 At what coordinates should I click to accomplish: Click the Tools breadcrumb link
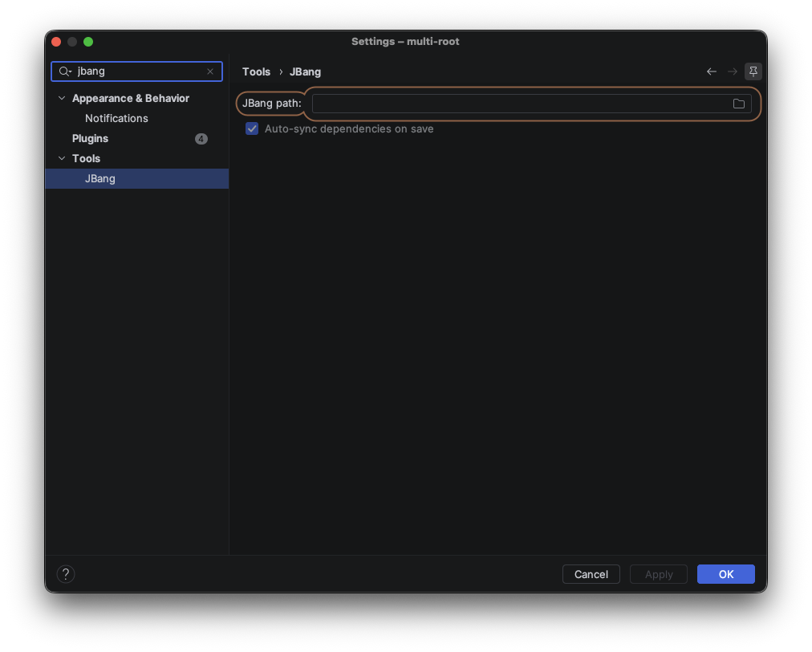(256, 71)
